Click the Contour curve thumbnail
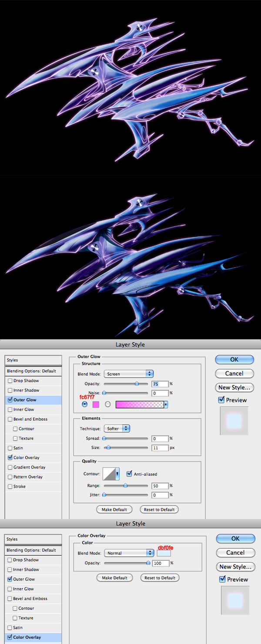This screenshot has width=261, height=644. 109,474
